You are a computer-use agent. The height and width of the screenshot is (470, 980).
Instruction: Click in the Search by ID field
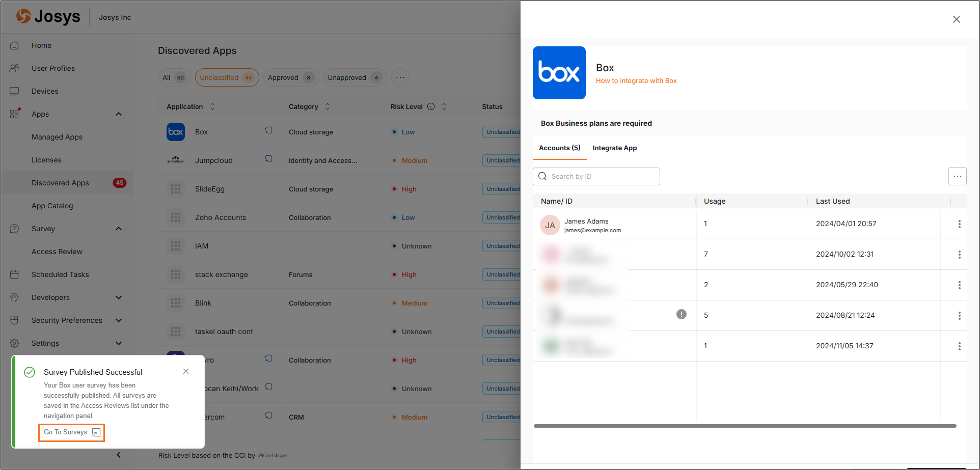coord(596,176)
